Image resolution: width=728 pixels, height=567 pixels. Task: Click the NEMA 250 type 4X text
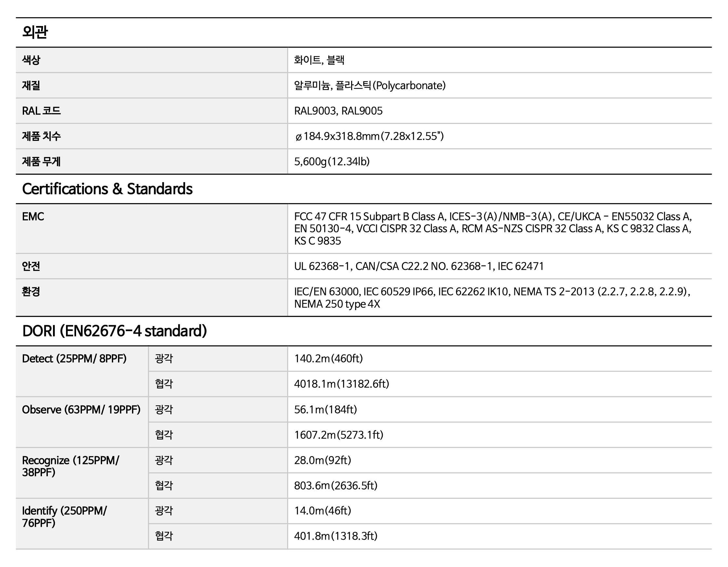coord(337,304)
